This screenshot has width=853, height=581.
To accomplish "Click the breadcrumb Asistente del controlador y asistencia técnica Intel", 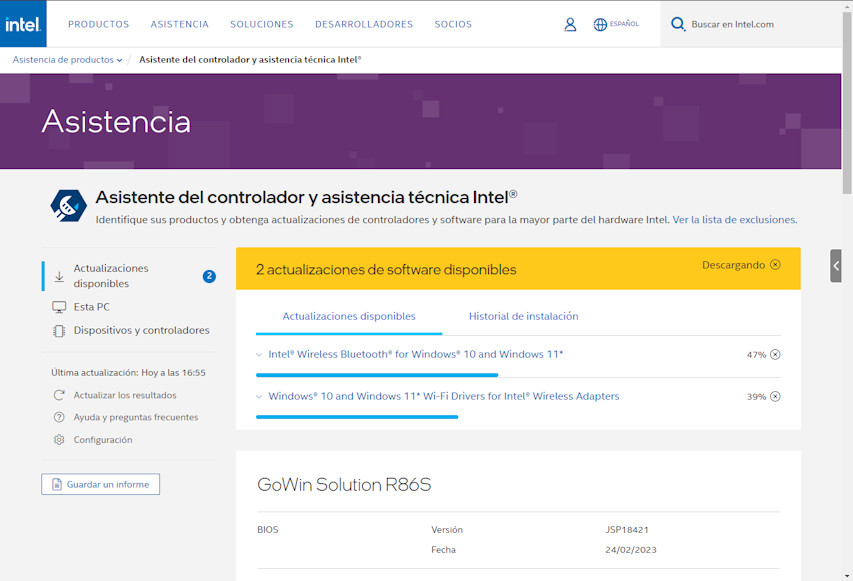I will point(250,60).
